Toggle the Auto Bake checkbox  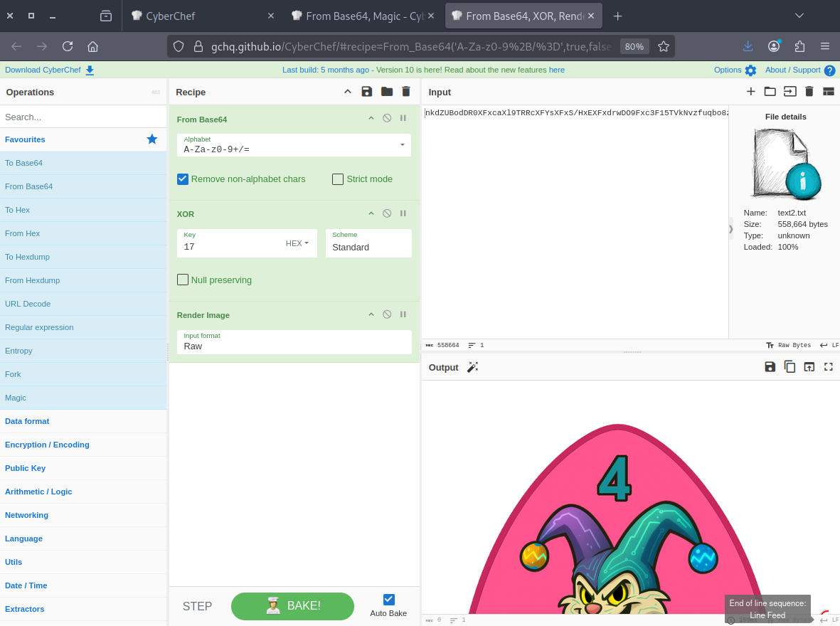coord(388,600)
